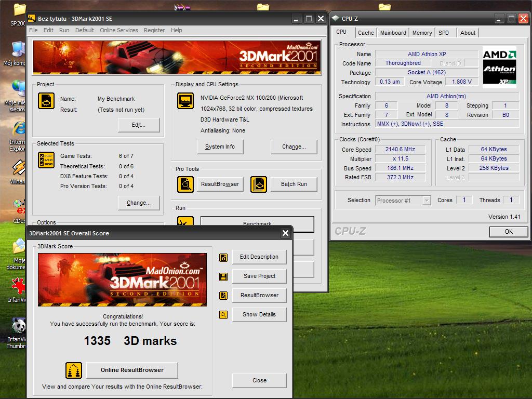Click the Core Speed value 2140.6 MHz
The height and width of the screenshot is (399, 532).
coord(401,149)
